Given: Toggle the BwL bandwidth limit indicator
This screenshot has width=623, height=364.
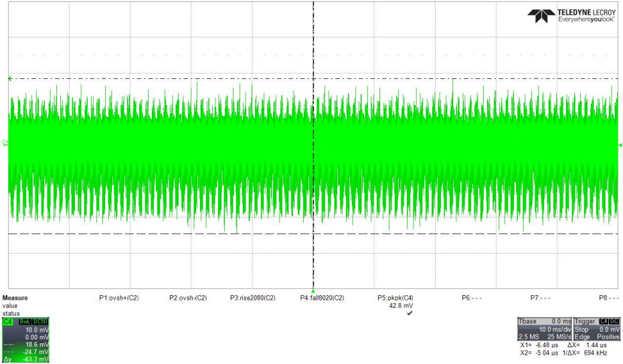Looking at the screenshot, I should click(25, 321).
